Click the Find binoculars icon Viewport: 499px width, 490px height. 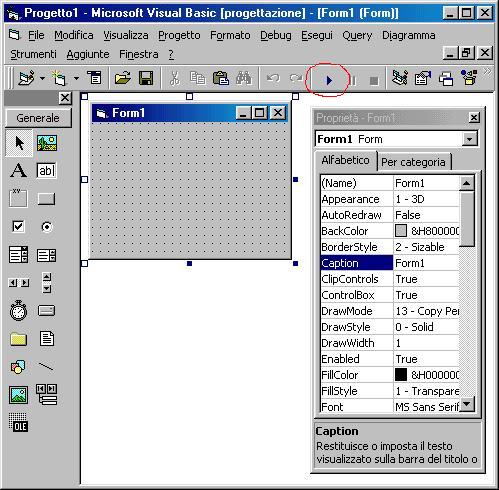click(244, 78)
